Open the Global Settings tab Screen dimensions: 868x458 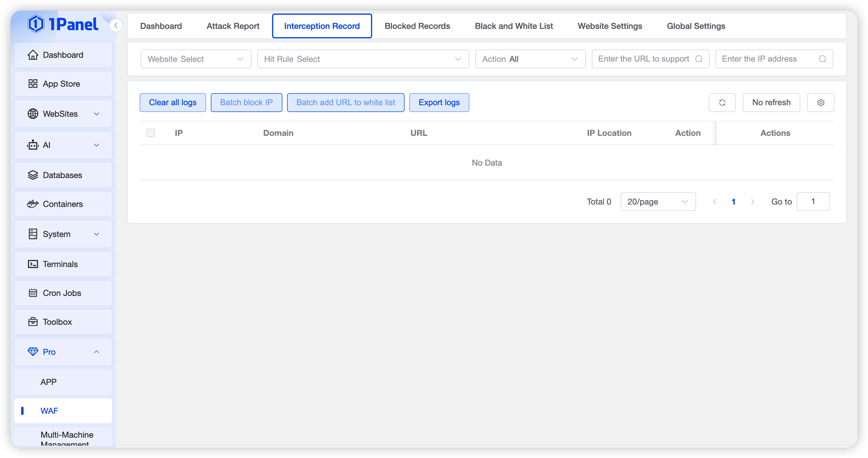pos(696,26)
